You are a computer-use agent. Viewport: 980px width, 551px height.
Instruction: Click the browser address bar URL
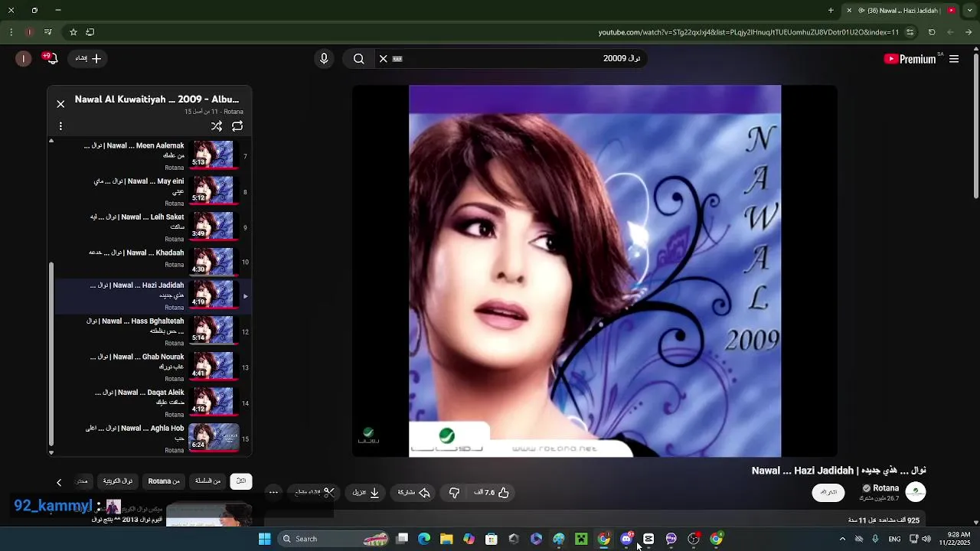[748, 32]
